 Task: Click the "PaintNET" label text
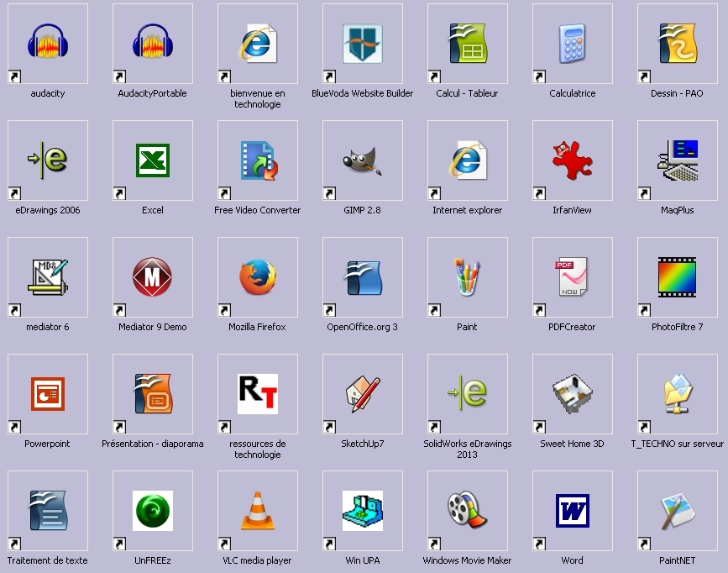point(678,560)
